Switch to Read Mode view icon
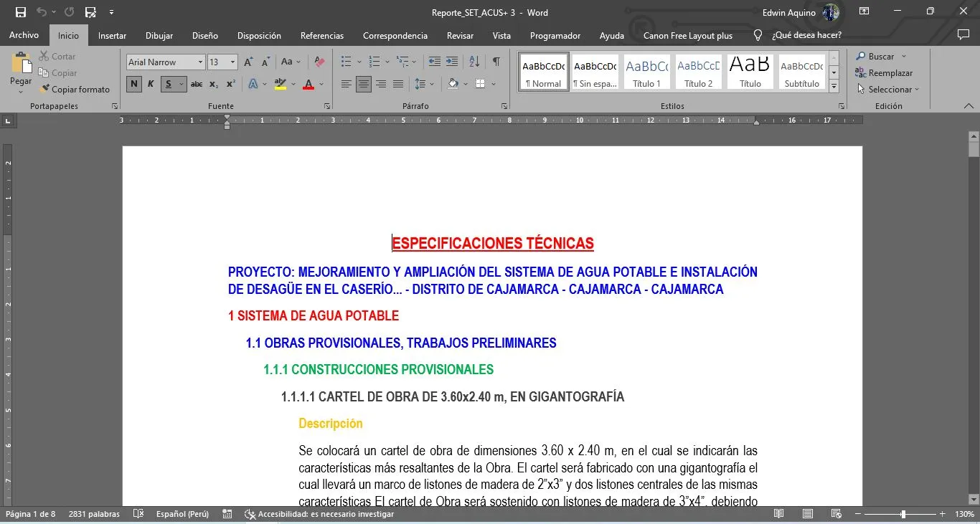 [779, 514]
